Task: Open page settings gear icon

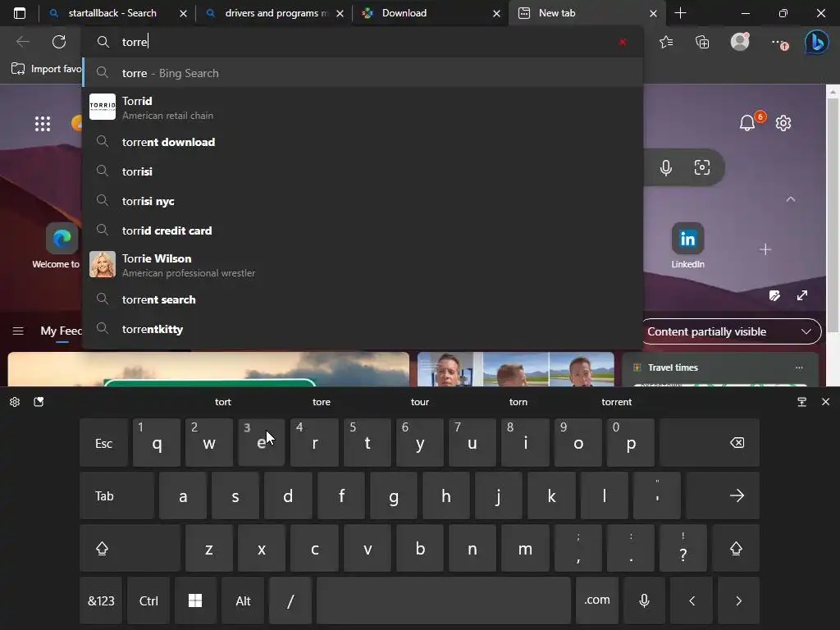Action: 783,123
